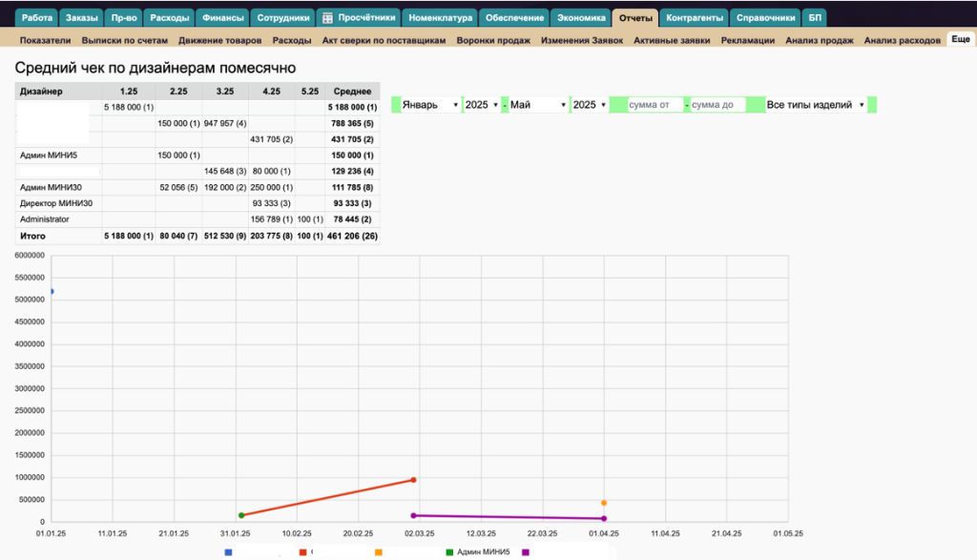This screenshot has width=977, height=560.
Task: Click the blue data point near 5000000
Action: click(51, 291)
